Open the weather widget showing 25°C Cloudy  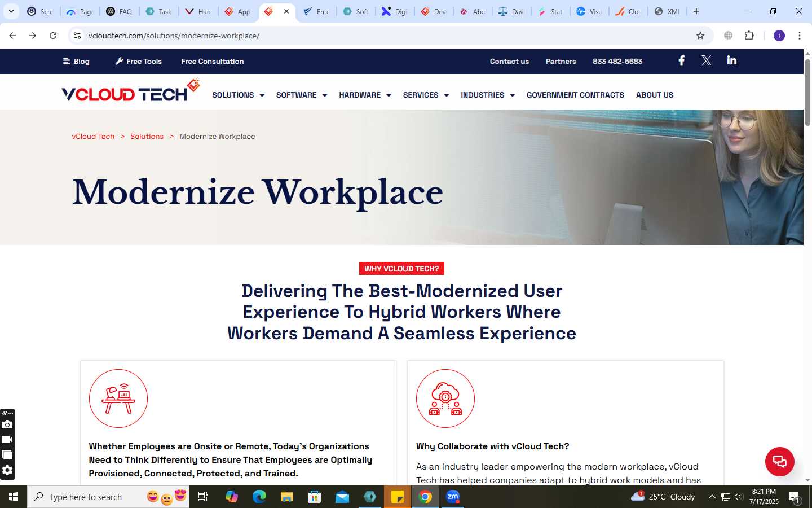coord(663,497)
